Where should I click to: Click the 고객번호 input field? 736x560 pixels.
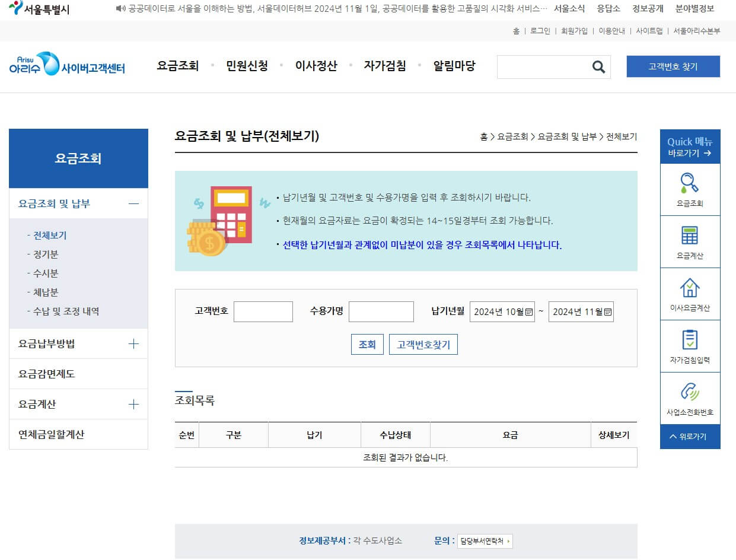263,311
